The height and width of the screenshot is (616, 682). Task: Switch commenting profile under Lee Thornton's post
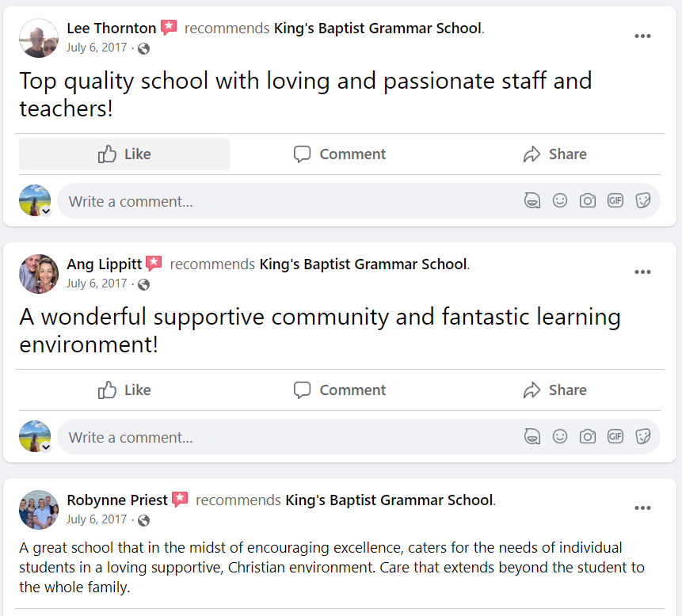coord(46,211)
